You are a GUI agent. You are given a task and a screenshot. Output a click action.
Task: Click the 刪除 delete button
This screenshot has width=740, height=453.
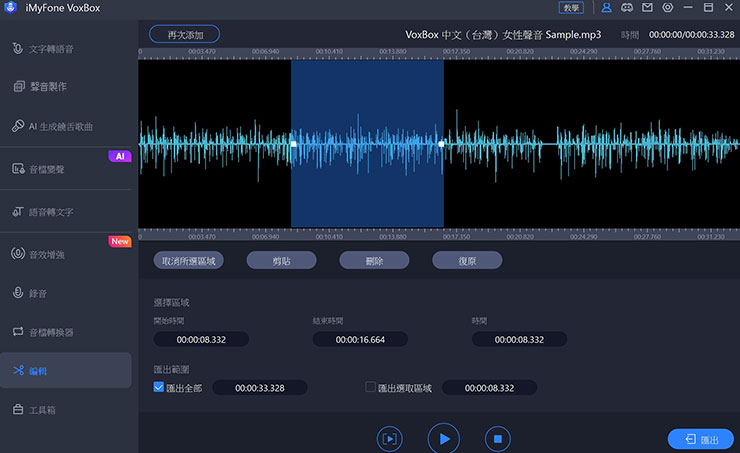[x=375, y=260]
